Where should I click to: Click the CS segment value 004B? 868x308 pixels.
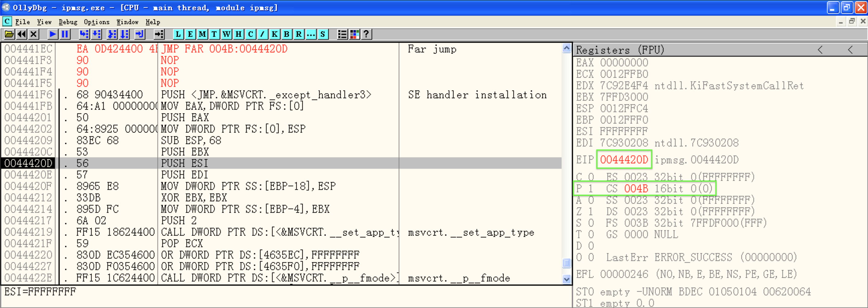pos(636,188)
